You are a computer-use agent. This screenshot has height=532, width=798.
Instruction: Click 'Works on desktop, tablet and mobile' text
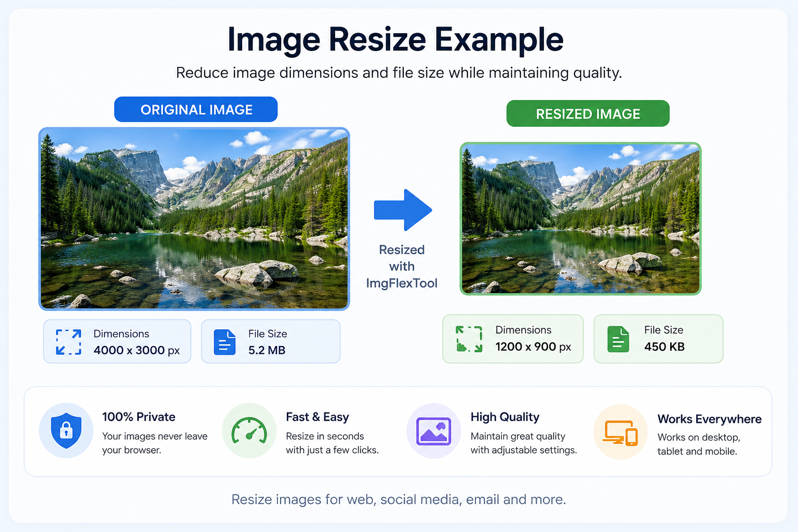[x=699, y=444]
